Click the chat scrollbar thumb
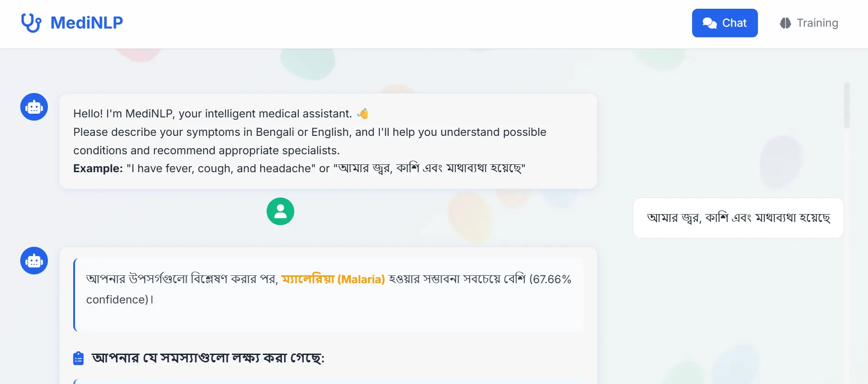 [846, 105]
